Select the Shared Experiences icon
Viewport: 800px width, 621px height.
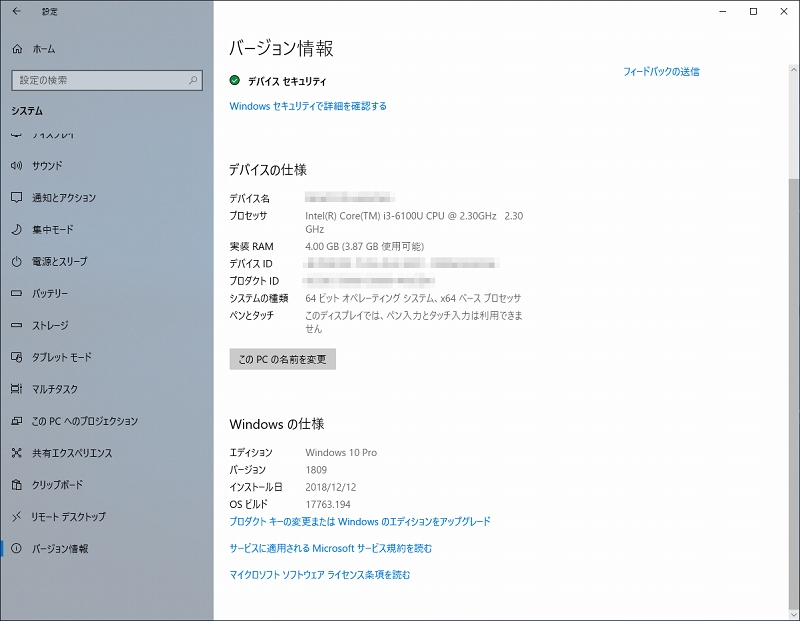(17, 453)
